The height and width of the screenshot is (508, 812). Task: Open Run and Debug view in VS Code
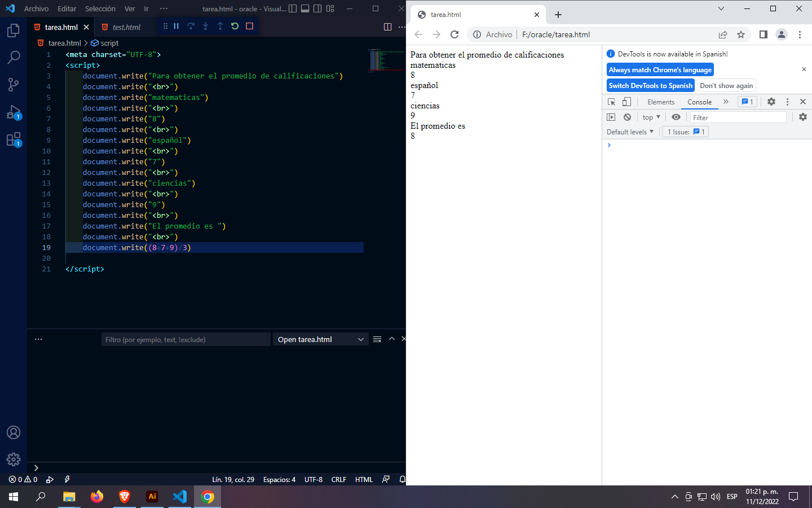tap(14, 112)
